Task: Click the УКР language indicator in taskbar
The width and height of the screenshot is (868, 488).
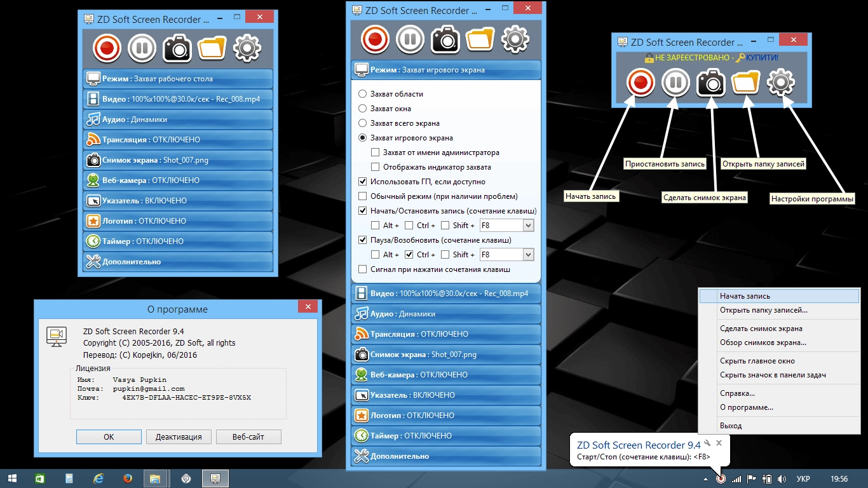Action: pos(803,478)
